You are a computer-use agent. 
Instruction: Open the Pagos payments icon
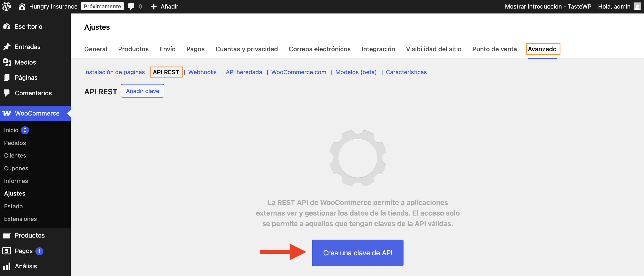coord(7,251)
